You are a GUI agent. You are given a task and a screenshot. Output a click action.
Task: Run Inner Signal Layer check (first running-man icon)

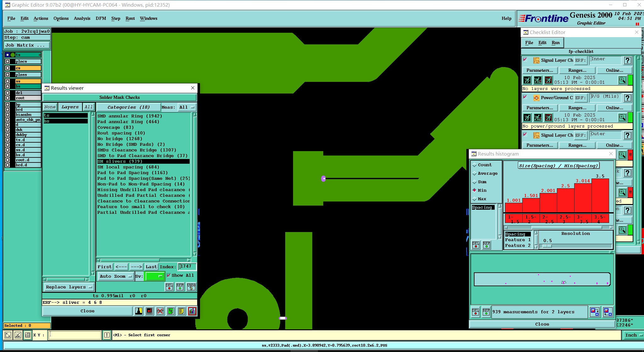click(x=527, y=80)
